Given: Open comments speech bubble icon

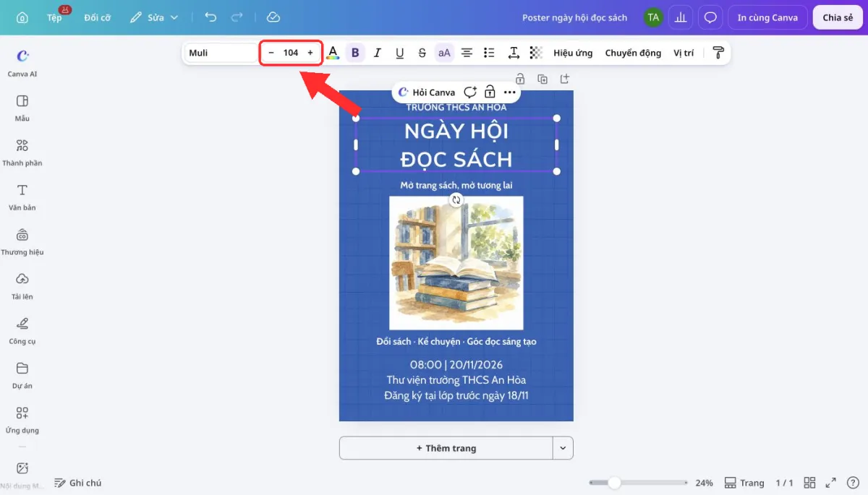Looking at the screenshot, I should pyautogui.click(x=711, y=17).
